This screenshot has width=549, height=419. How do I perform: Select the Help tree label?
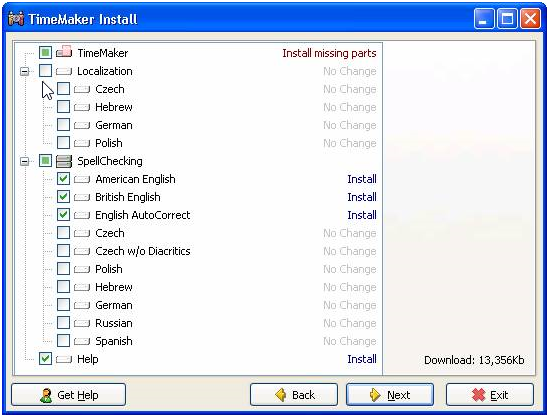[88, 359]
